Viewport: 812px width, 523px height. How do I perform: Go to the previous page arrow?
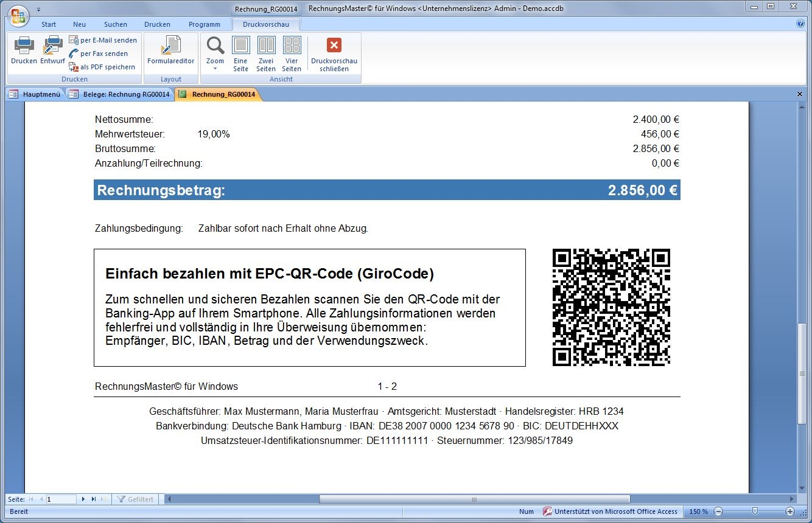[x=41, y=499]
